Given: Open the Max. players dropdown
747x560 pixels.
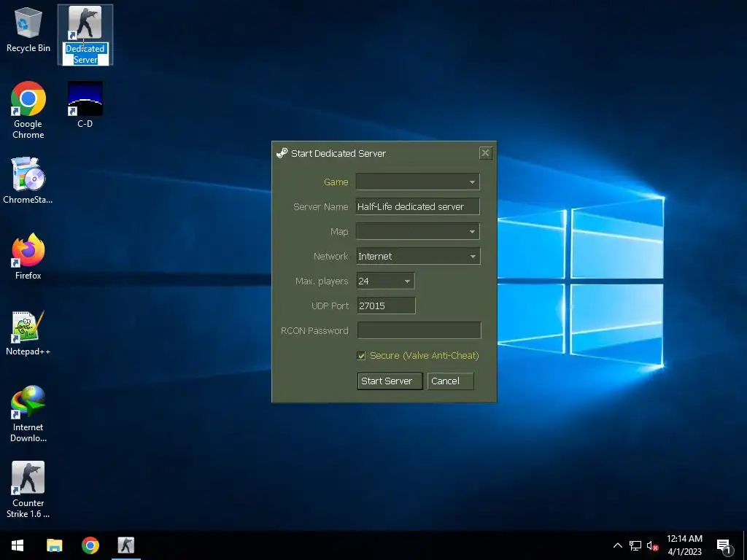Looking at the screenshot, I should [x=385, y=281].
